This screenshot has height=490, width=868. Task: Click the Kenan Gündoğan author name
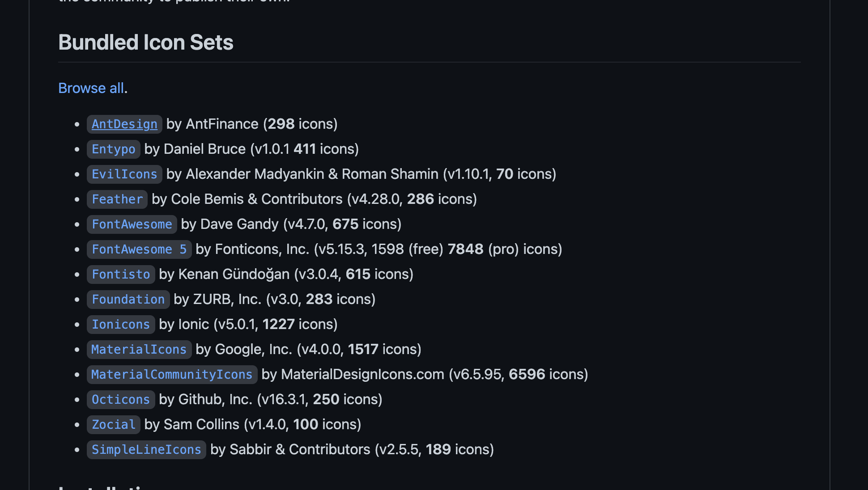pyautogui.click(x=234, y=274)
